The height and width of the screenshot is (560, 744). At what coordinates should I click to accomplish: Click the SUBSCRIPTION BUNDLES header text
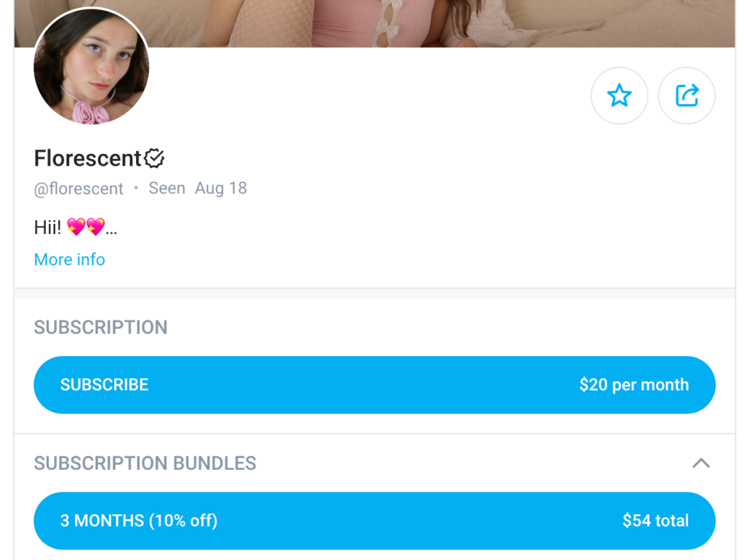[145, 463]
